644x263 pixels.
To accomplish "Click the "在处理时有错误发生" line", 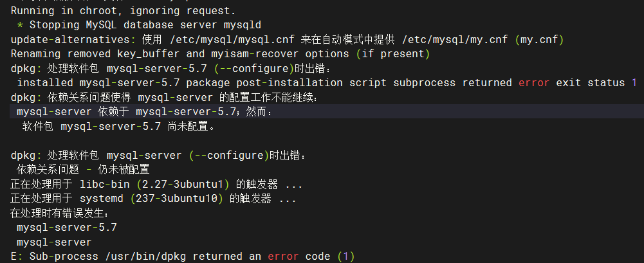I will [x=60, y=213].
